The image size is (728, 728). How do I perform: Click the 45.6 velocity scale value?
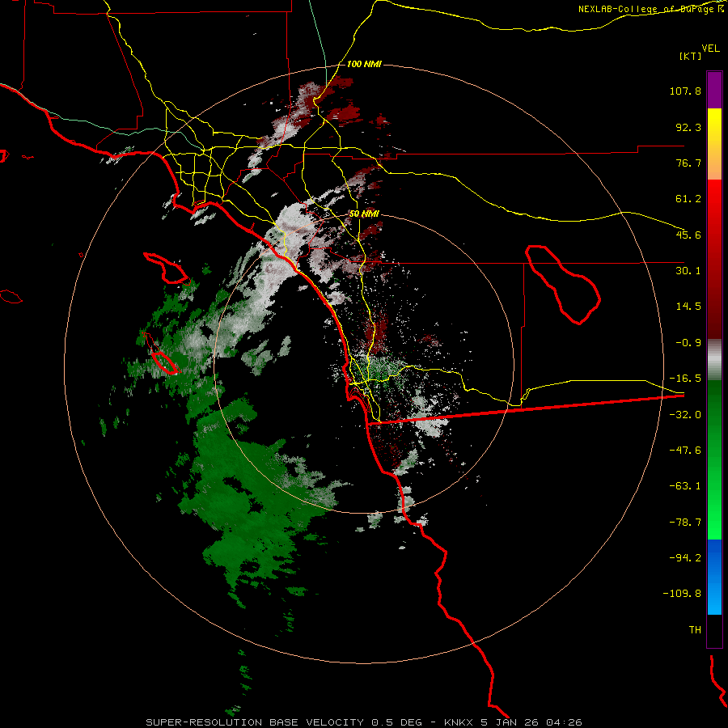(688, 235)
